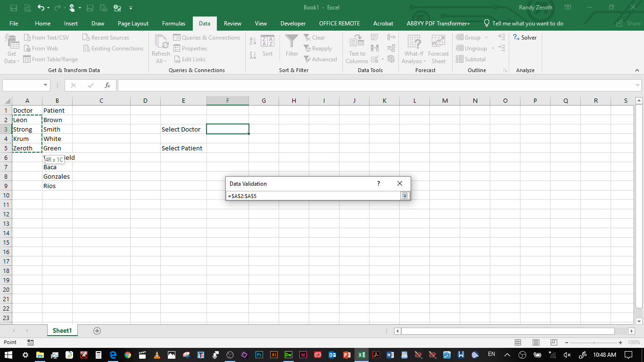Screen dimensions: 644x362
Task: Click the Consolidate icon
Action: [x=391, y=37]
